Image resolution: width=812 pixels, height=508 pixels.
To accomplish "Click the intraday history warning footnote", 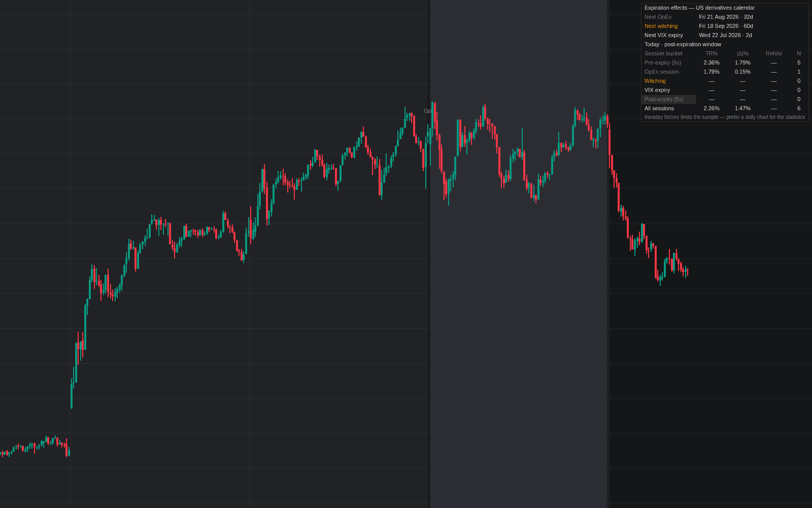I will 725,117.
